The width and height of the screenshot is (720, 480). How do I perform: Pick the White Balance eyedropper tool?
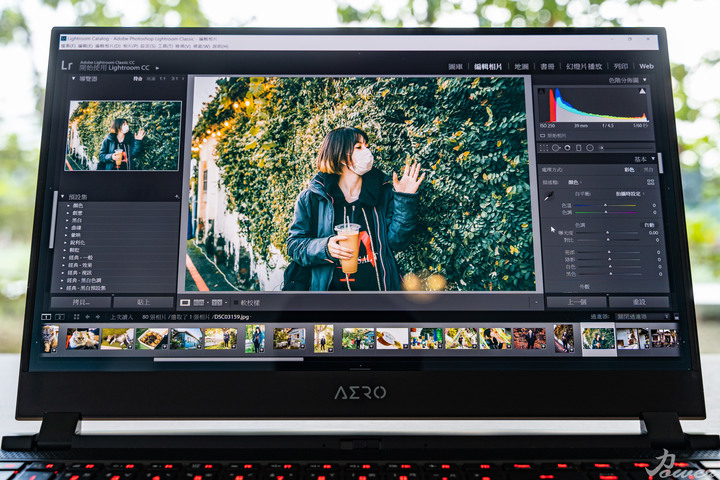point(549,197)
